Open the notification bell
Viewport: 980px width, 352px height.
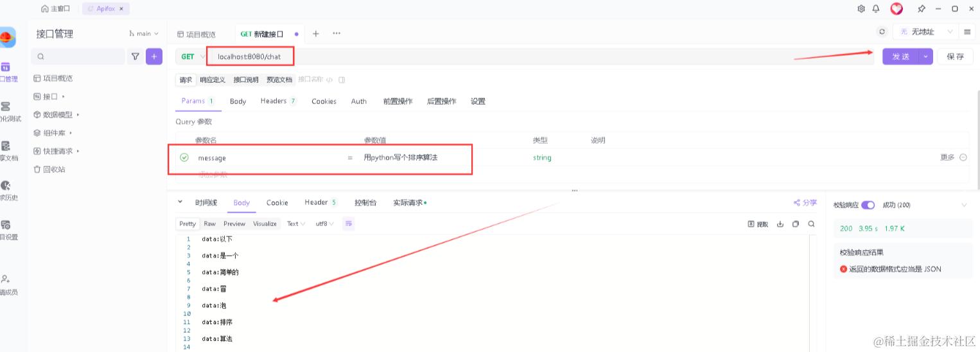click(876, 8)
